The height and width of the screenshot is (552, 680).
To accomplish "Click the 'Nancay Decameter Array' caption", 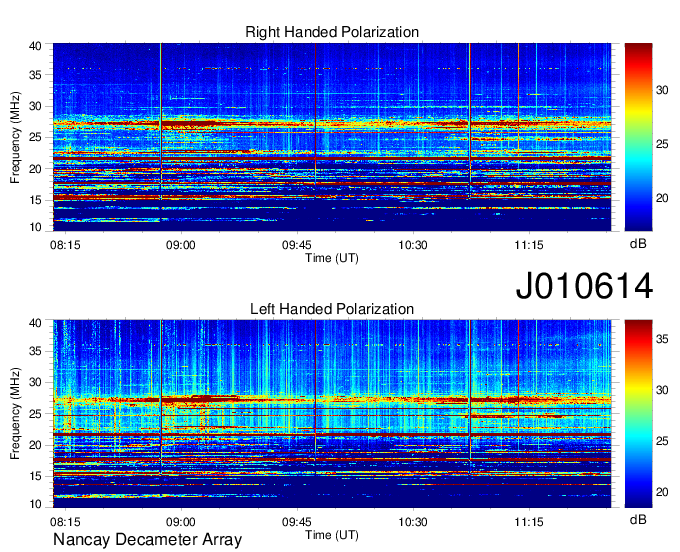I will tap(147, 540).
